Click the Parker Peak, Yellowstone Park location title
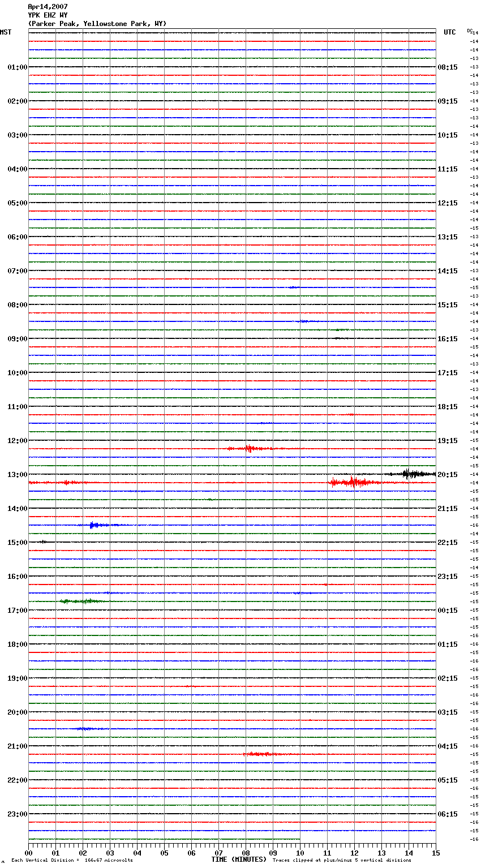This screenshot has width=481, height=868. coord(97,24)
